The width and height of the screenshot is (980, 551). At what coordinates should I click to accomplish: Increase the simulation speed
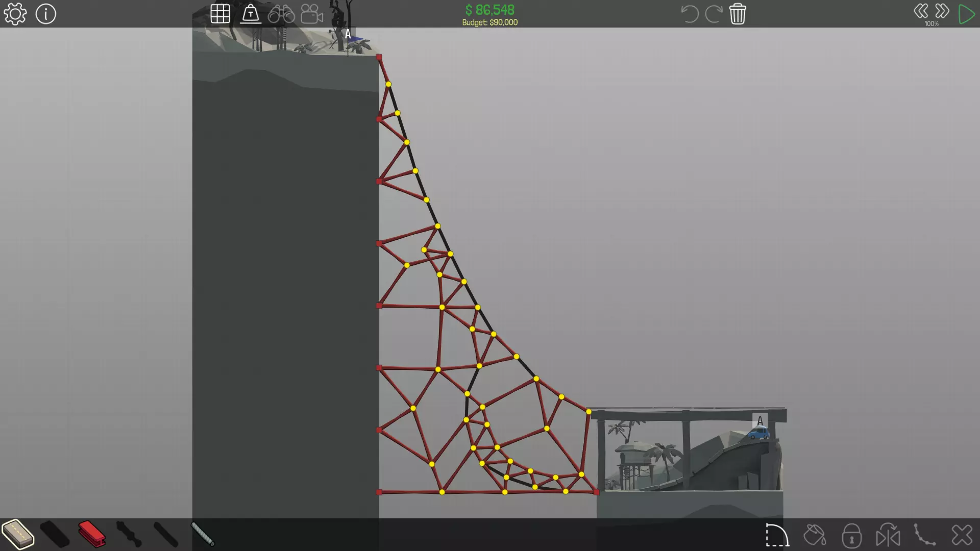pyautogui.click(x=942, y=11)
